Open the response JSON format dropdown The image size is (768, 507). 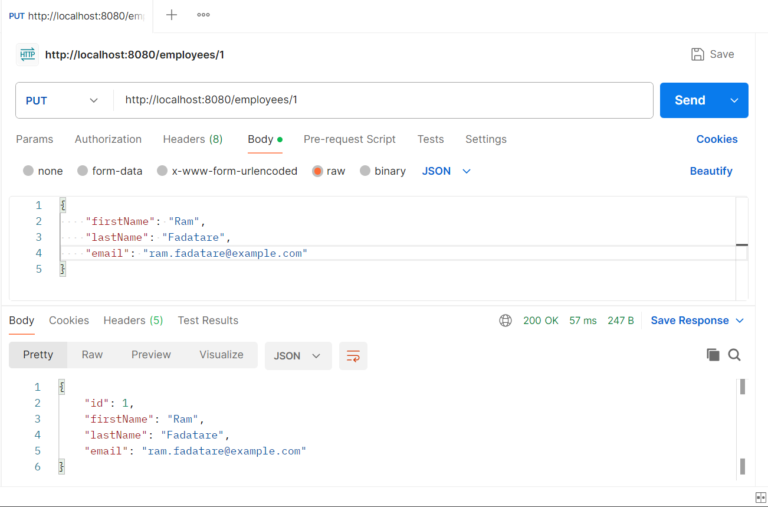(298, 356)
